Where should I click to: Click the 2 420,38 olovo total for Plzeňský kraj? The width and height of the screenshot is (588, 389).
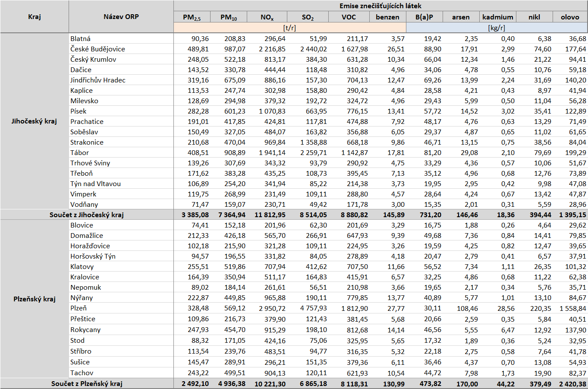[572, 384]
